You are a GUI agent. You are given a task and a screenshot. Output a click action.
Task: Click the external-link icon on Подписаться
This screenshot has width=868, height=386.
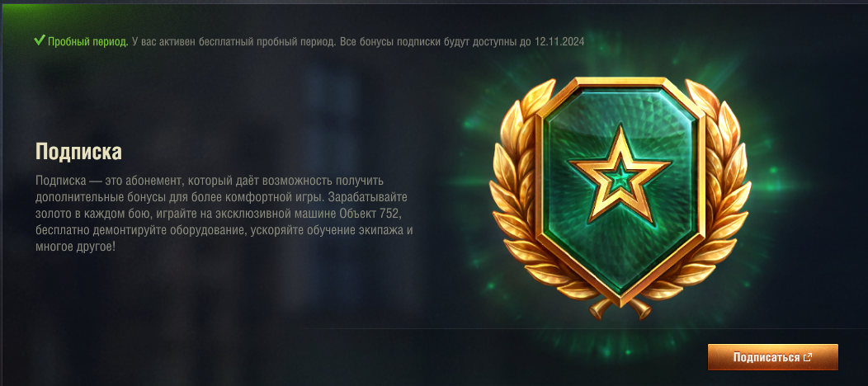point(807,357)
